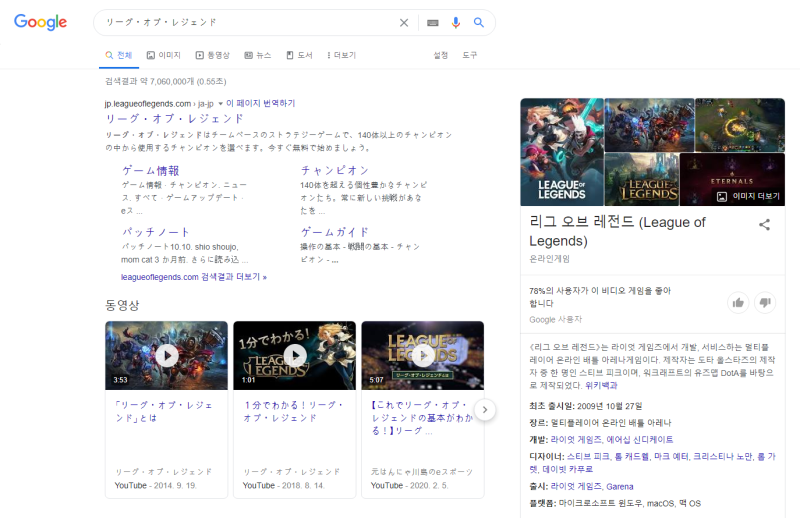Open video title 1分でわかる！リーグ・オブ・レジェンド
This screenshot has height=518, width=800.
pos(293,411)
